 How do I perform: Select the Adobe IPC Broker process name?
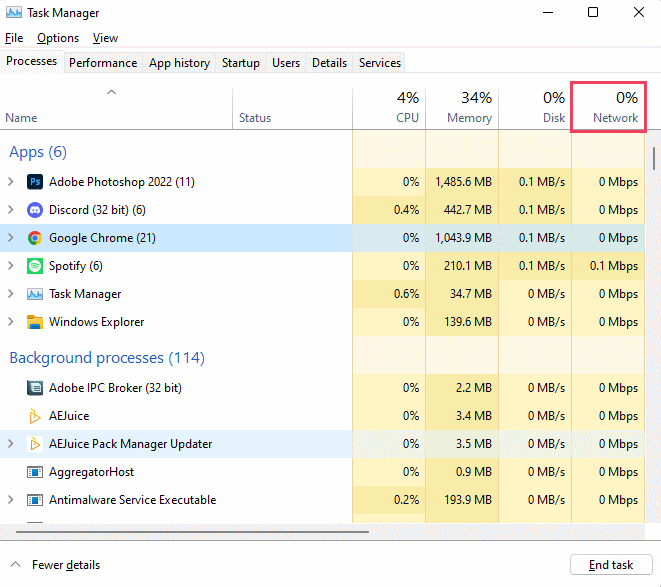(x=115, y=388)
